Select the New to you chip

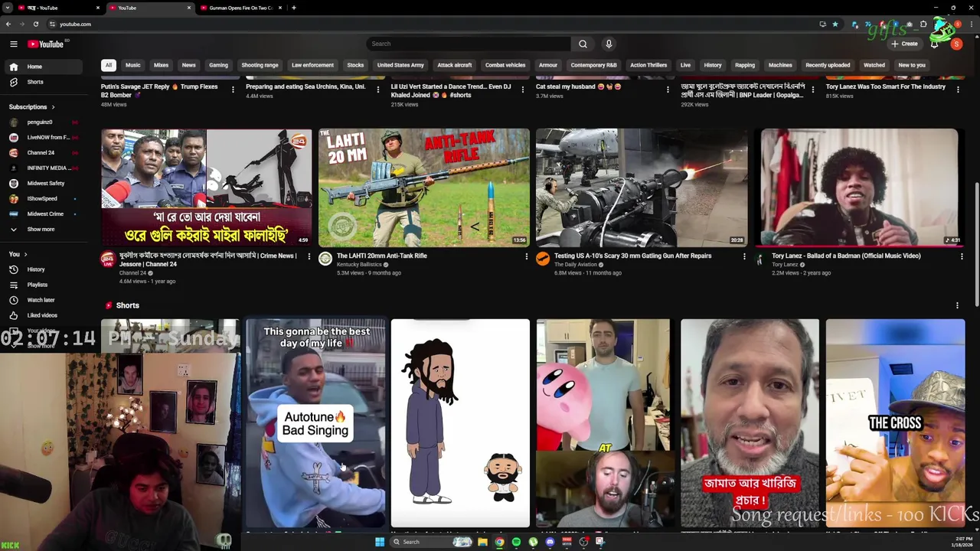(x=912, y=65)
